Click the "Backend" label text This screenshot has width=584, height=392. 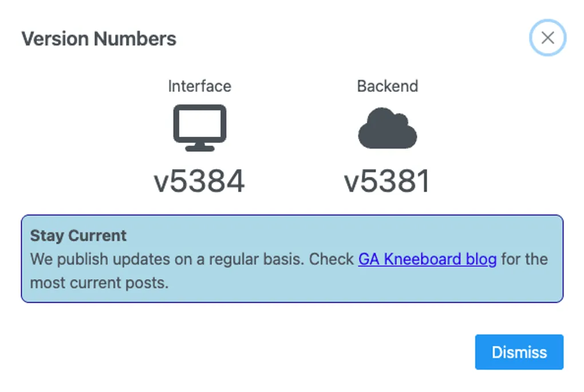(388, 86)
